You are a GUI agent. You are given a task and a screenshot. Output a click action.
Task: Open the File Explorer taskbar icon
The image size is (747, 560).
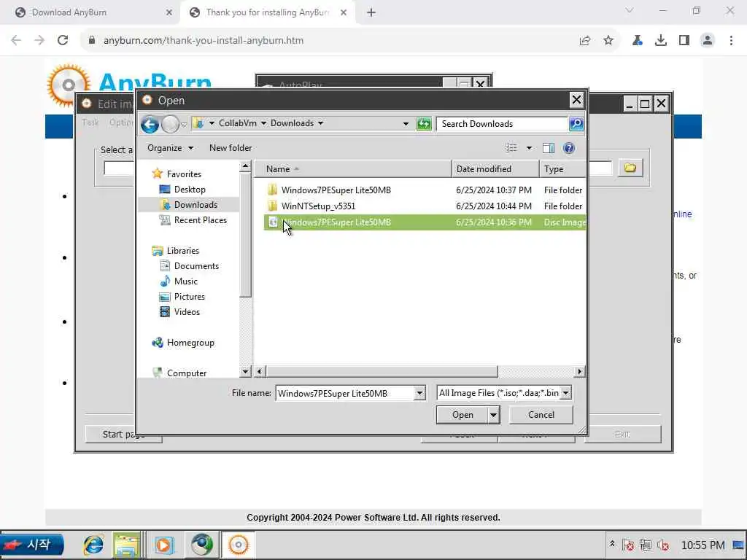point(126,545)
